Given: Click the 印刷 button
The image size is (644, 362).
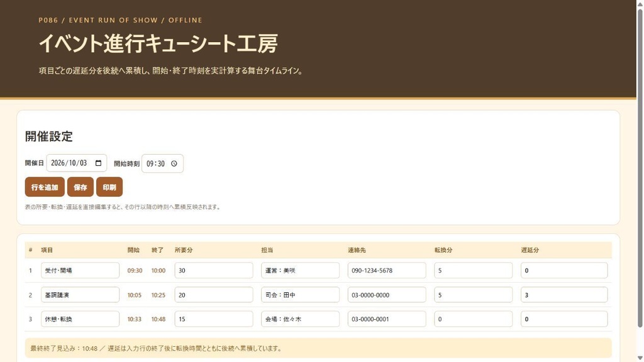Looking at the screenshot, I should pos(109,187).
